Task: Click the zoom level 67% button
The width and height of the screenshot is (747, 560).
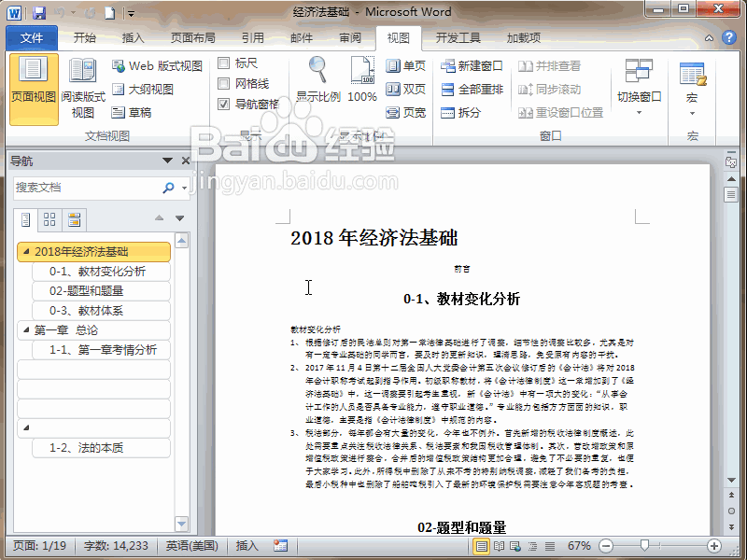Action: [579, 546]
